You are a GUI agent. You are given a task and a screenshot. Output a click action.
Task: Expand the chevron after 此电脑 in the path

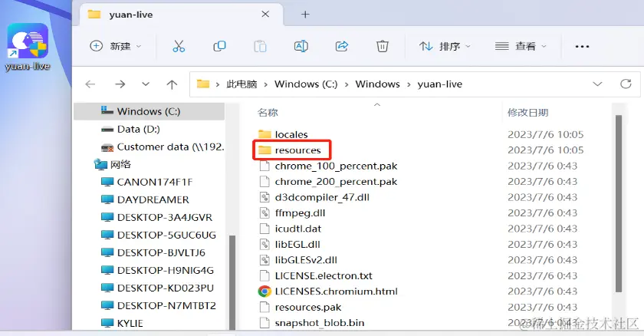tap(266, 84)
